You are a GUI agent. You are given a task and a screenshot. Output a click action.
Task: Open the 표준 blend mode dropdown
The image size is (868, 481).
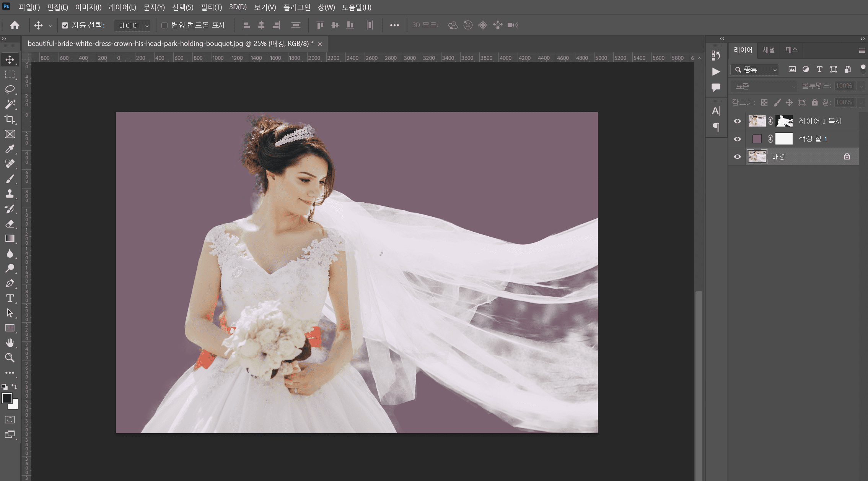click(764, 86)
